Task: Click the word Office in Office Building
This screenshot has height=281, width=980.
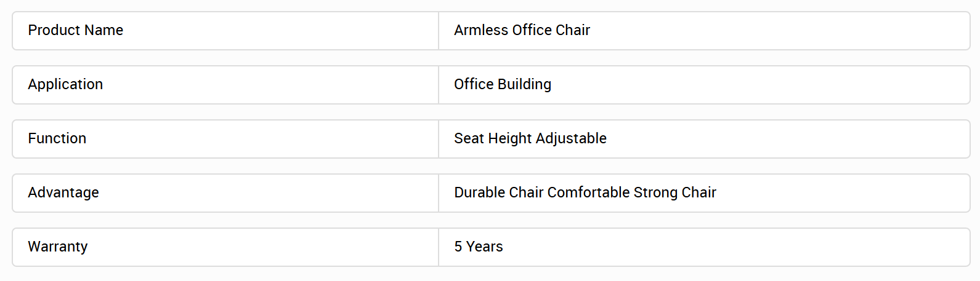Action: [474, 84]
